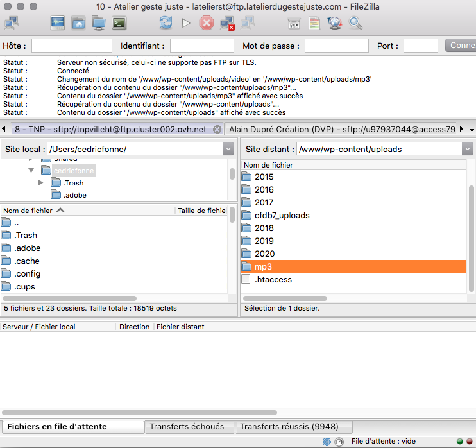Click the quick Connexion button
Image resolution: width=476 pixels, height=448 pixels.
coord(461,46)
